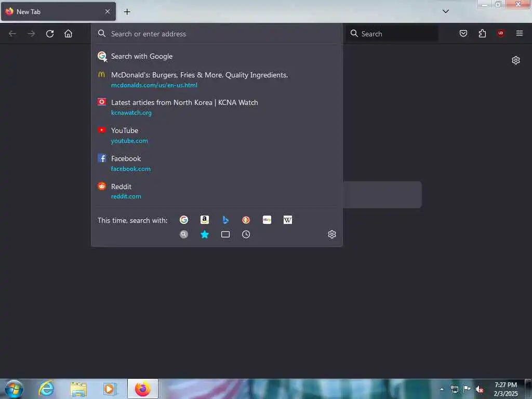532x399 pixels.
Task: Open the muted volume control
Action: click(480, 389)
